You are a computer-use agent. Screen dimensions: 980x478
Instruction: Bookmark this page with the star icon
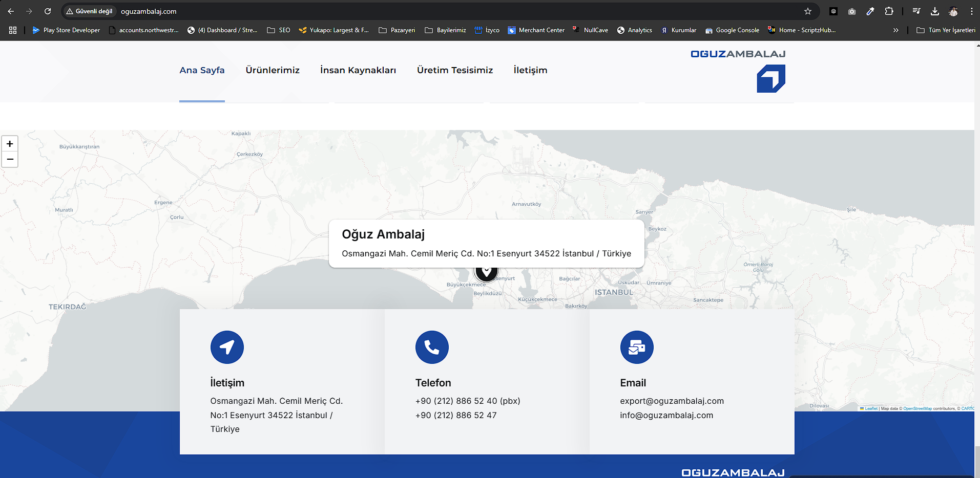click(x=808, y=11)
